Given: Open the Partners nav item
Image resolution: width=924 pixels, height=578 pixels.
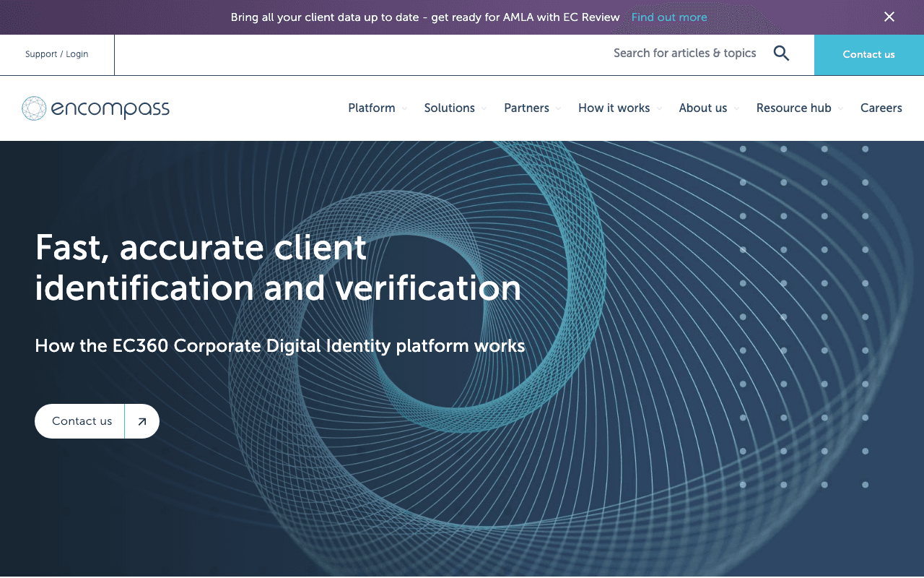Looking at the screenshot, I should pyautogui.click(x=526, y=108).
